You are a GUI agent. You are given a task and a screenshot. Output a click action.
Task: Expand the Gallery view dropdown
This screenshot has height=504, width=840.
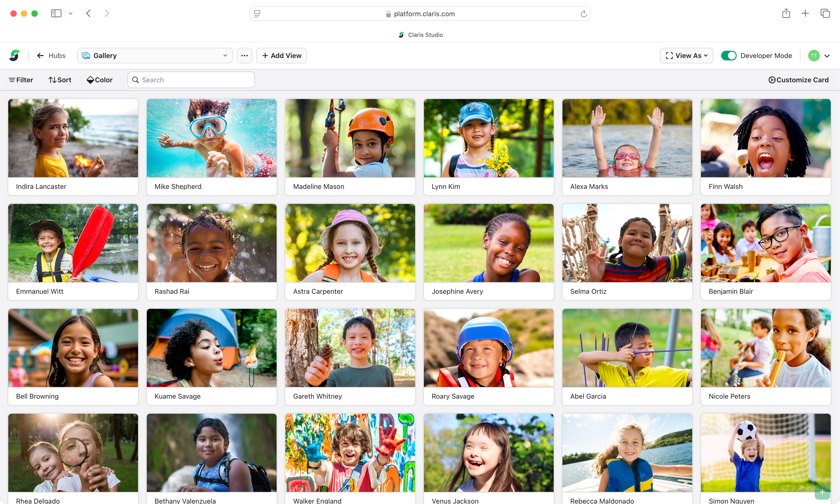click(x=155, y=55)
